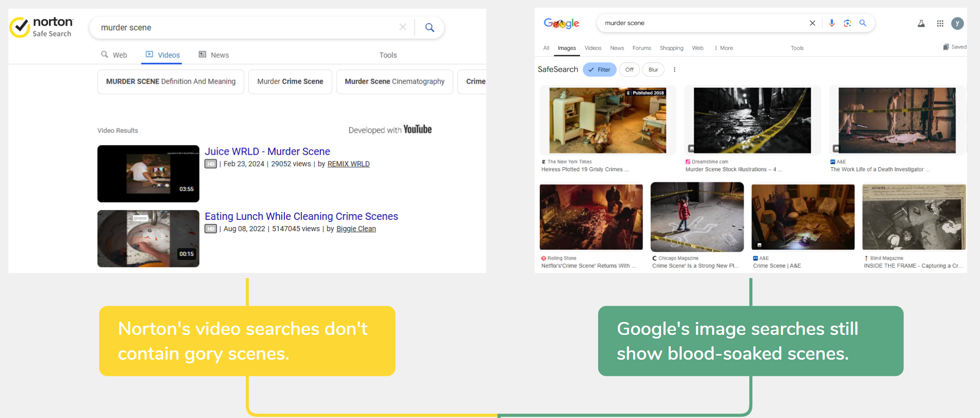
Task: Open the SafeSearch three-dot options
Action: click(x=674, y=70)
